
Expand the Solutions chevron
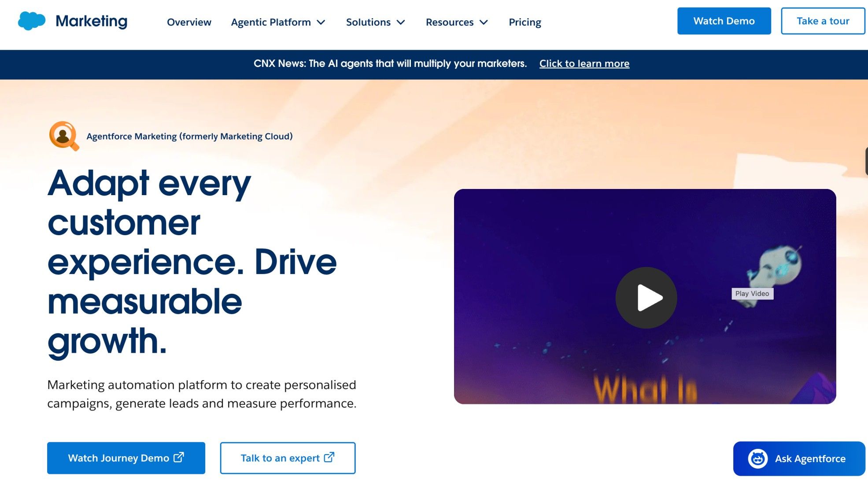[401, 22]
